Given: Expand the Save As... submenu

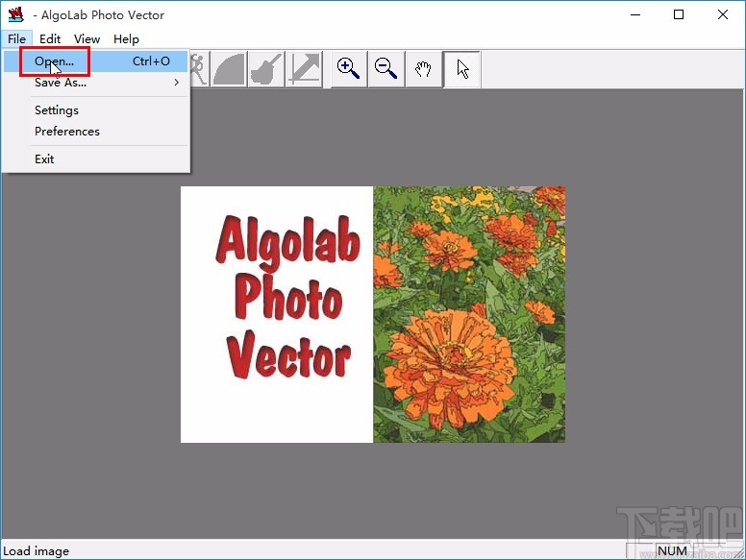Looking at the screenshot, I should 95,83.
